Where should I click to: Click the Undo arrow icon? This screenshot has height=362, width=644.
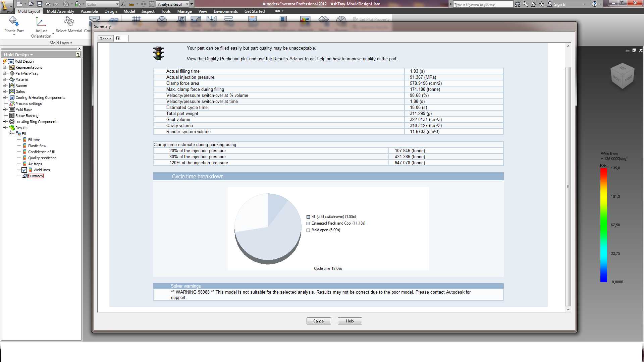pyautogui.click(x=48, y=4)
